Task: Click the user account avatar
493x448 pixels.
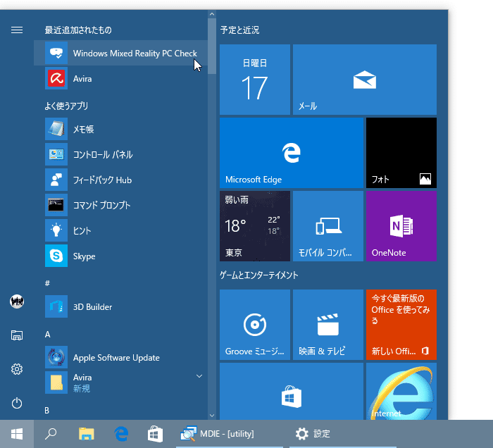Action: pos(17,301)
